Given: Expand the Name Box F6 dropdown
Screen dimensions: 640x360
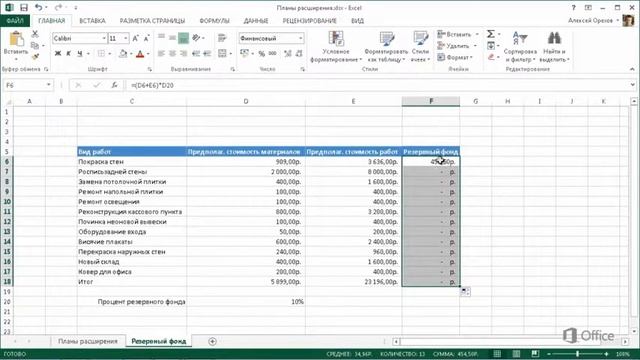Looking at the screenshot, I should [x=49, y=85].
